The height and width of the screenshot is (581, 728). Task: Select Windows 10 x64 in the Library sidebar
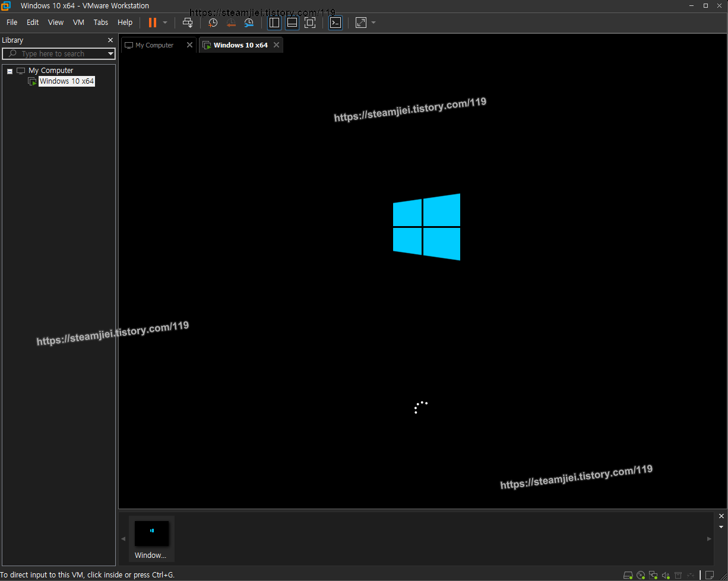point(67,81)
